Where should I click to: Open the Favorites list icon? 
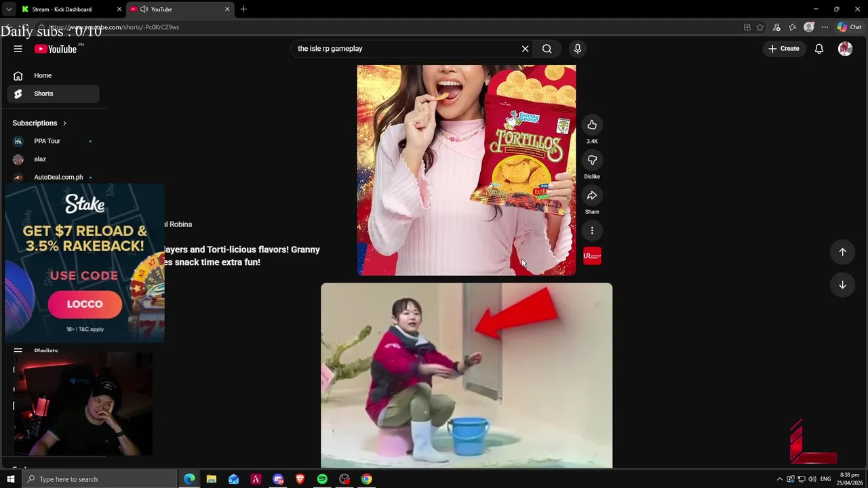[793, 27]
